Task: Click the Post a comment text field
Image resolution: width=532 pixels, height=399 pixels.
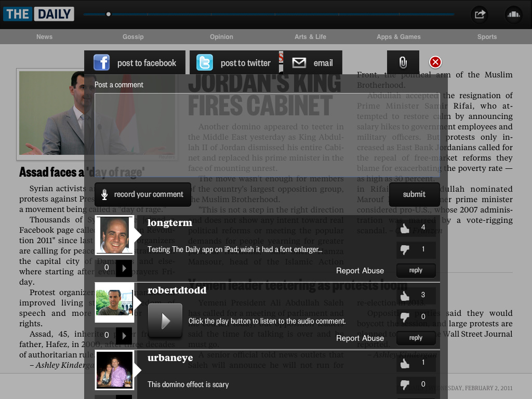Action: [268, 135]
